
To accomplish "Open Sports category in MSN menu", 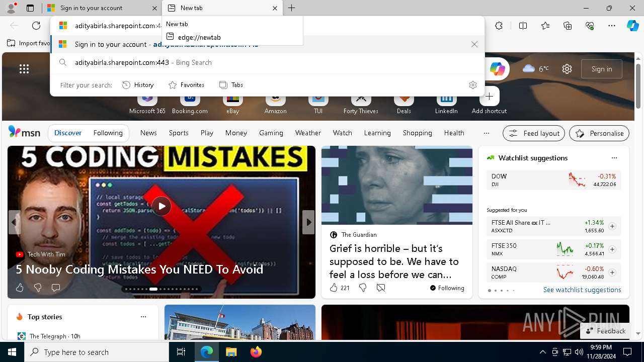I will point(179,133).
